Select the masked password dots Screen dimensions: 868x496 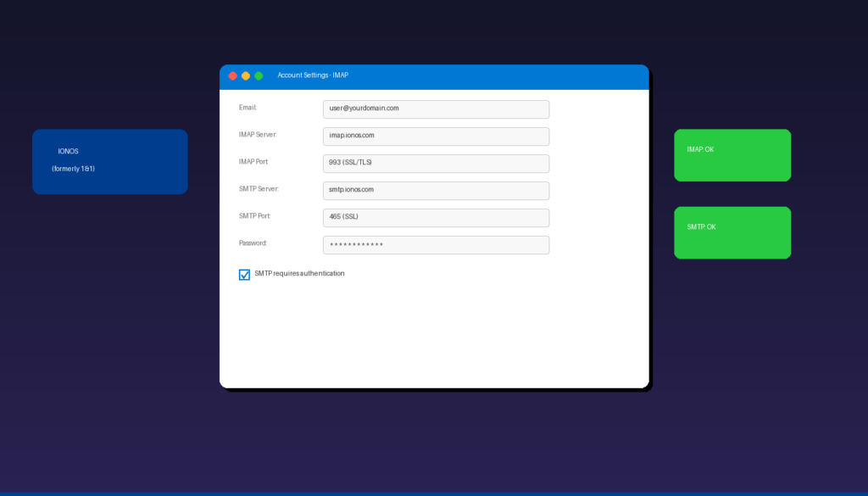pyautogui.click(x=356, y=244)
